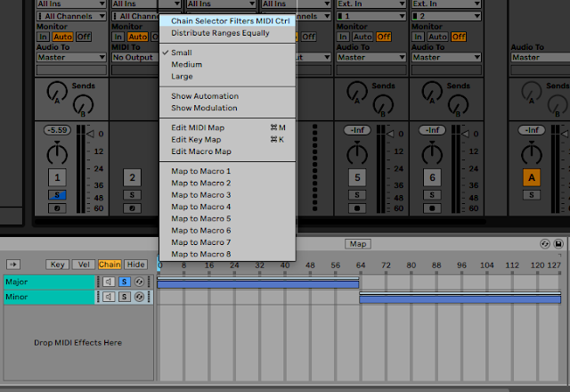Toggle solo on the Minor chain
Image resolution: width=570 pixels, height=392 pixels.
(x=125, y=297)
